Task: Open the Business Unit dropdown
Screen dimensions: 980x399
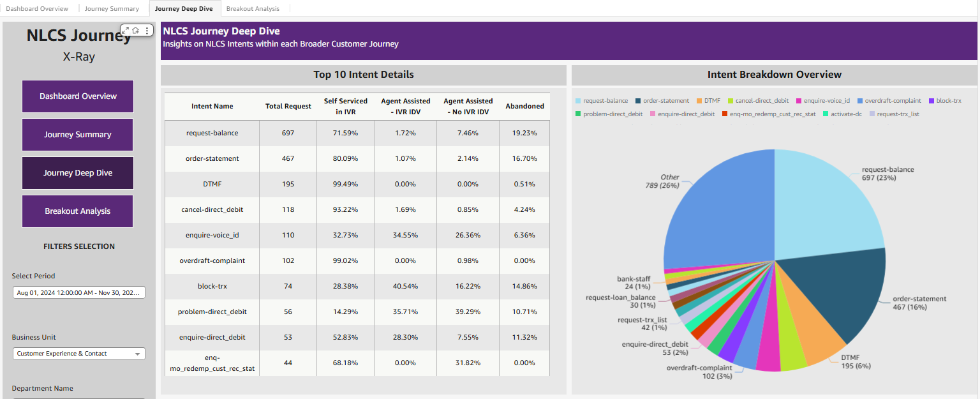Action: 78,354
